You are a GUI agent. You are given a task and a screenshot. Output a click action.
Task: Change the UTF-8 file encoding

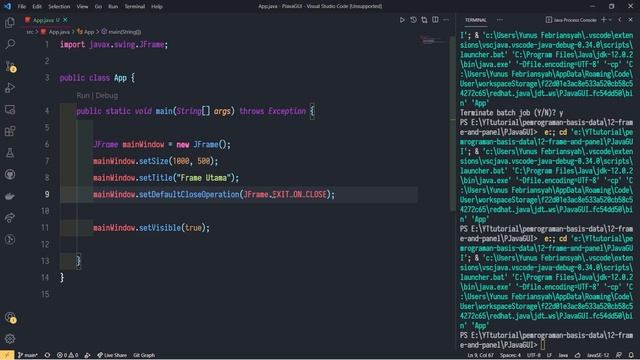coord(533,355)
